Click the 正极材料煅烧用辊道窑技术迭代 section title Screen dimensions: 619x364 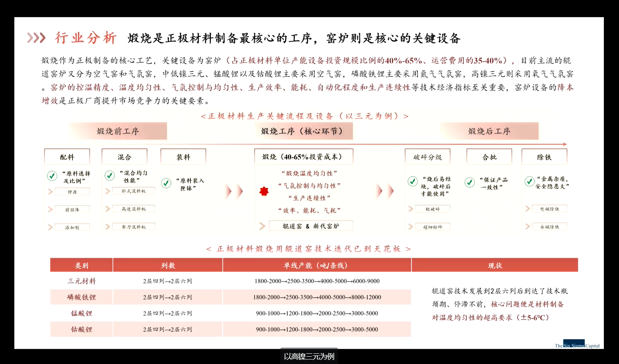[309, 249]
